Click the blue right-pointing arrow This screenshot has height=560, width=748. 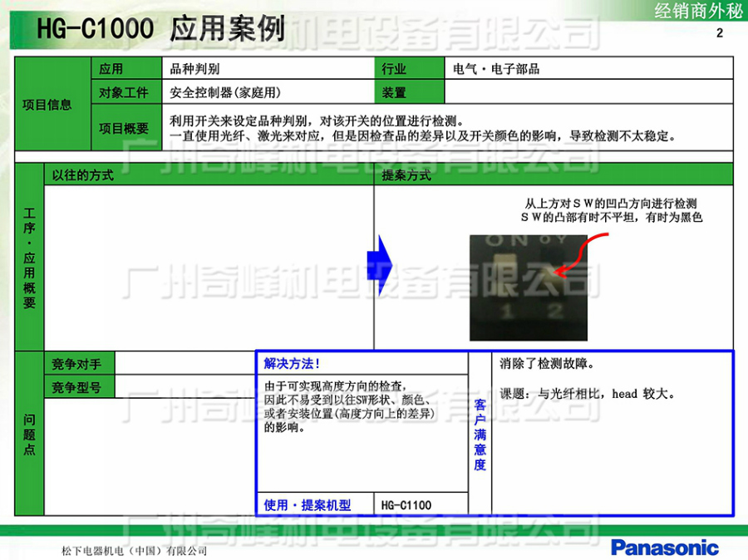click(x=378, y=265)
